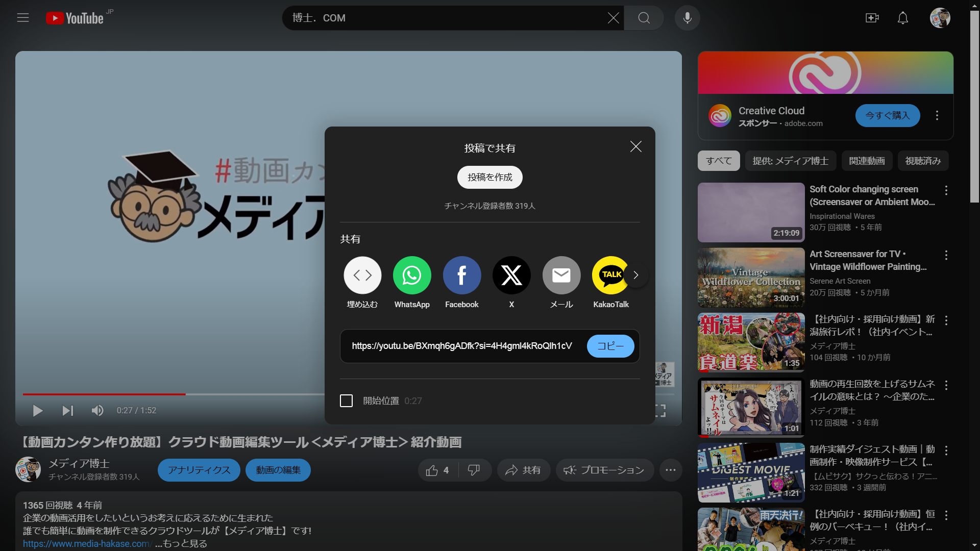This screenshot has width=980, height=551.
Task: Open the Art Screensaver video thumbnail
Action: point(750,277)
